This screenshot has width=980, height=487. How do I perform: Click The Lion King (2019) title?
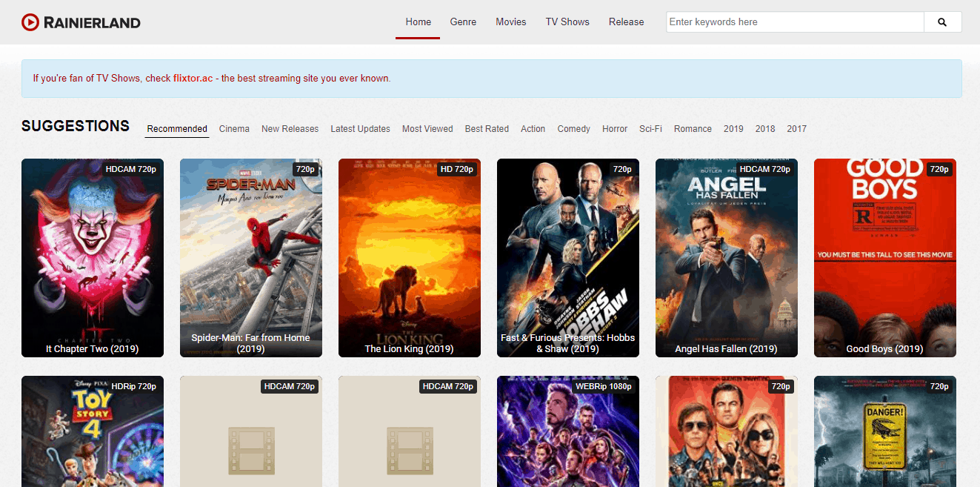click(x=410, y=348)
